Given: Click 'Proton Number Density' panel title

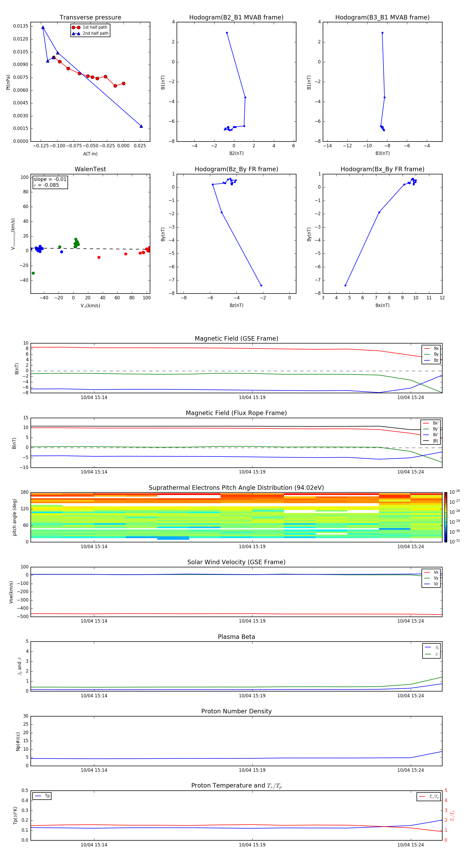Looking at the screenshot, I should [236, 711].
